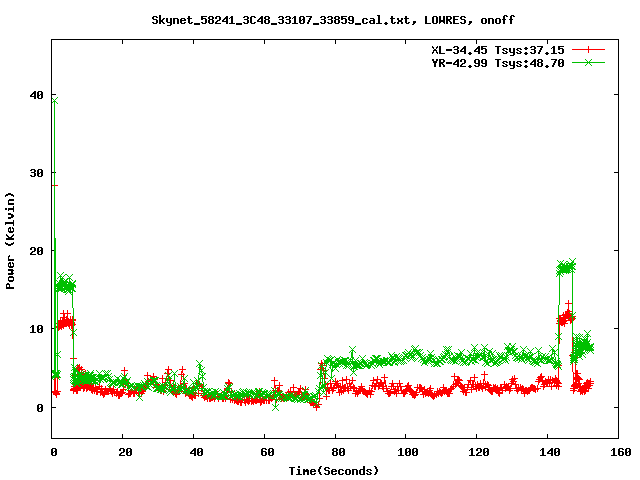Click the red XL legend line sample
The height and width of the screenshot is (480, 640).
(588, 50)
